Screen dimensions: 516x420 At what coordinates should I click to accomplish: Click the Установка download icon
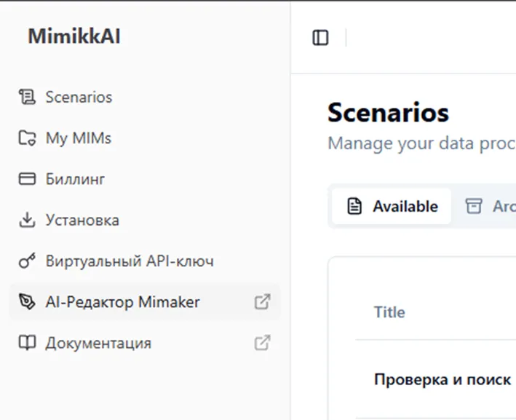27,220
